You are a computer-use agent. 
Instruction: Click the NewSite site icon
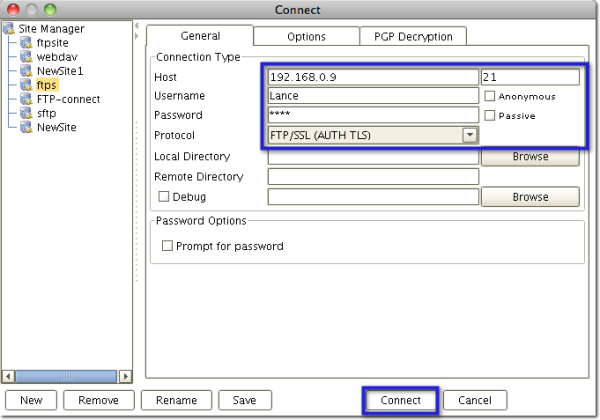click(26, 127)
